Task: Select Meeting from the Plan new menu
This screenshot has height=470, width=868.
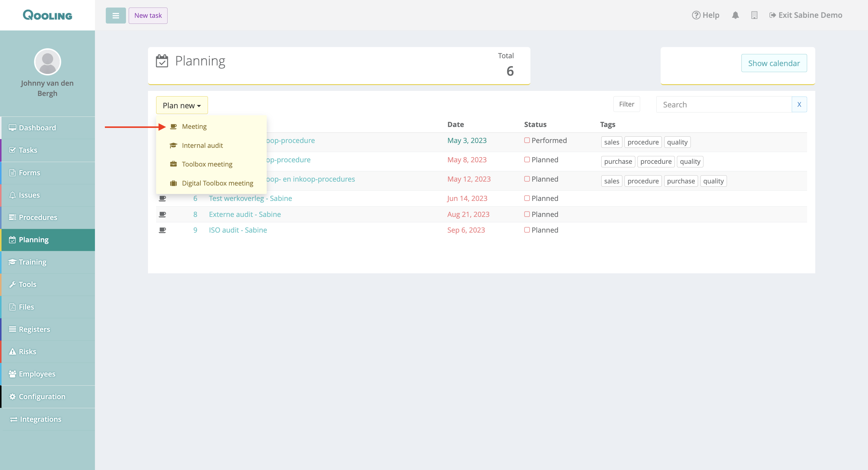Action: click(194, 126)
